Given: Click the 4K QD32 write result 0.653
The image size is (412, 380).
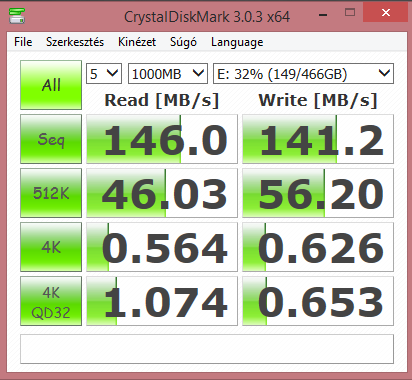Looking at the screenshot, I should (318, 301).
